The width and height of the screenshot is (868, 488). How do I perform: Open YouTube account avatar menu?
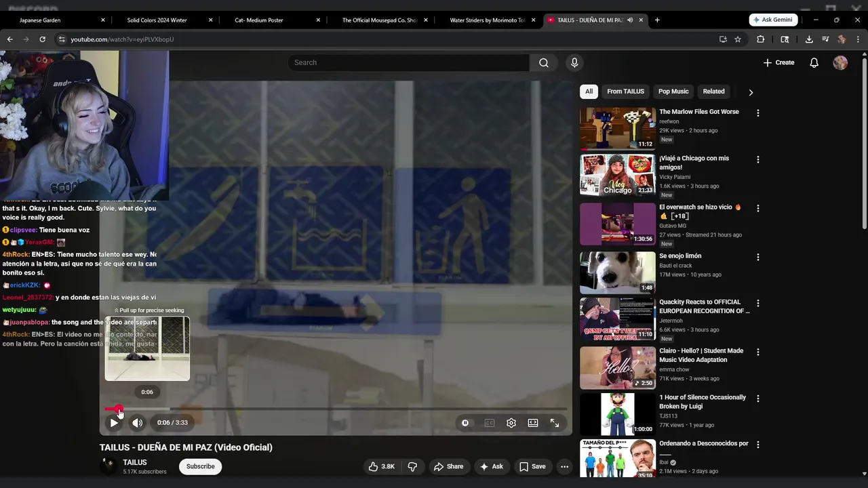(x=840, y=62)
